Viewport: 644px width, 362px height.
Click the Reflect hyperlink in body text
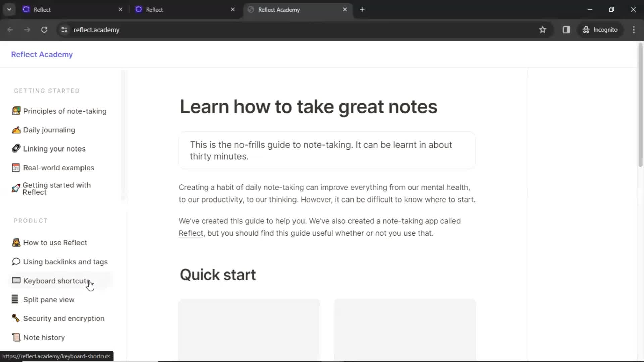click(x=191, y=233)
